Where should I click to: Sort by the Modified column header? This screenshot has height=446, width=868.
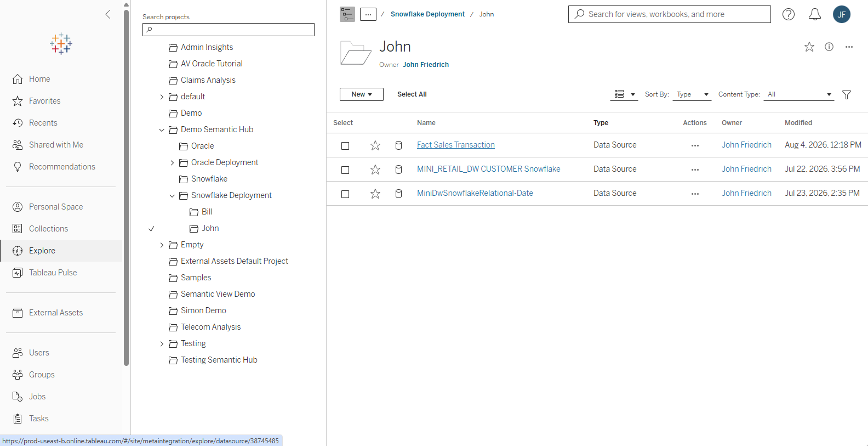[x=798, y=123]
